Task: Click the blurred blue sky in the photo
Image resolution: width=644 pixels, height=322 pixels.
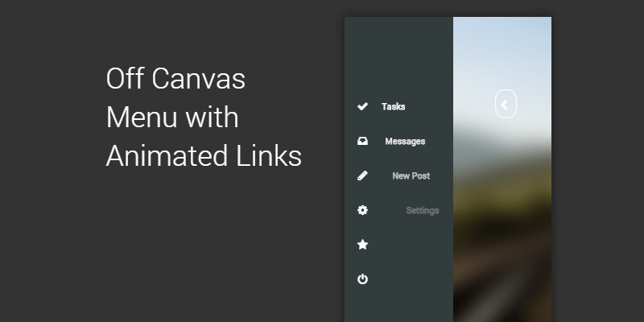Action: tap(502, 48)
